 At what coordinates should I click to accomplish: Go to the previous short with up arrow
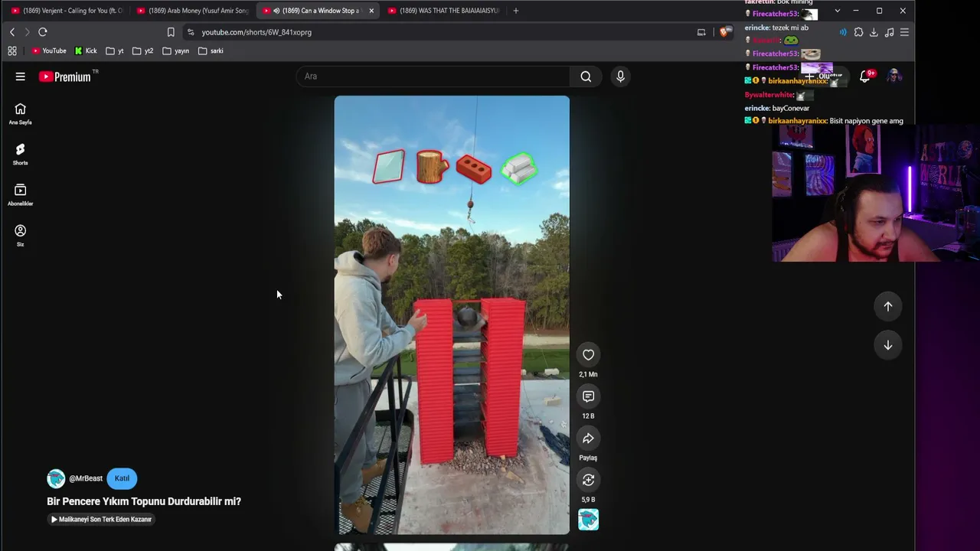(888, 306)
